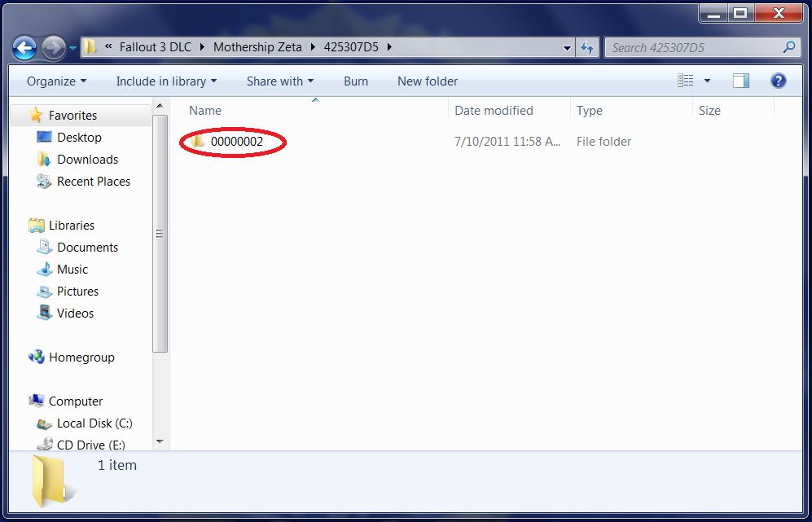Click the Back navigation arrow
812x522 pixels.
[x=24, y=48]
